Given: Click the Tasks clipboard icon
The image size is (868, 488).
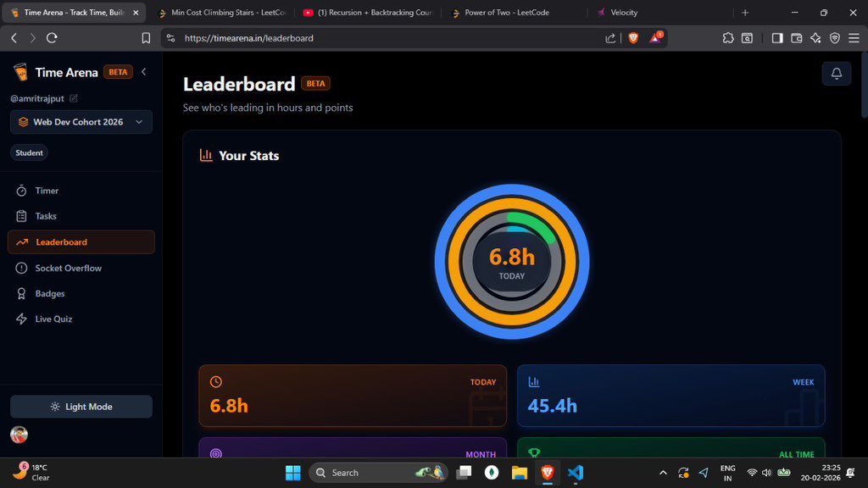Looking at the screenshot, I should [21, 216].
